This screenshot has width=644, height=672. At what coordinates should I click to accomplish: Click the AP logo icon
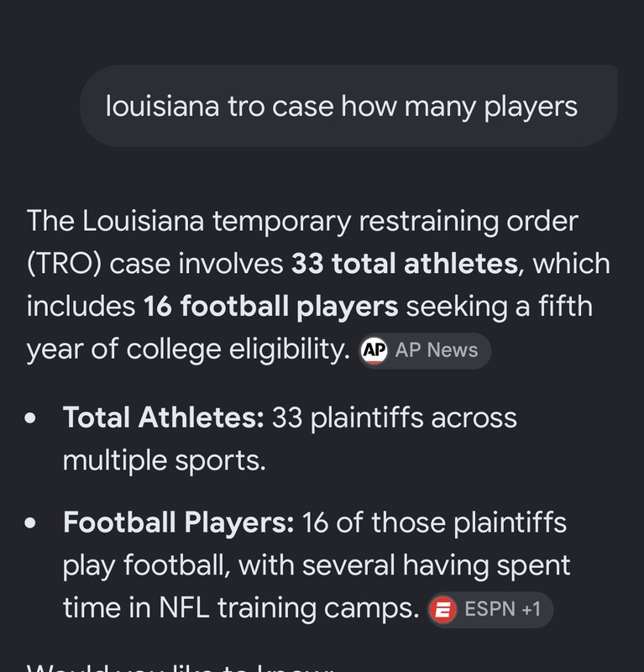pos(374,350)
